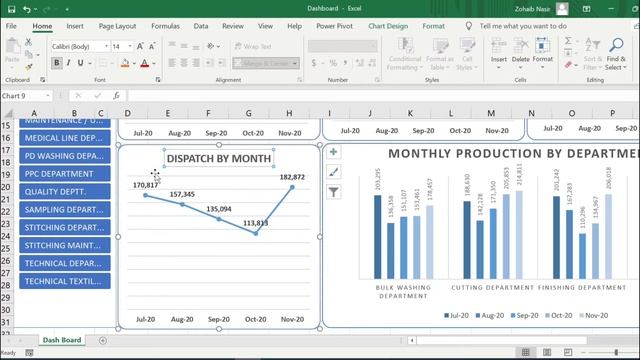
Task: Click QUALITY DEPTT. slicer button
Action: (x=64, y=192)
